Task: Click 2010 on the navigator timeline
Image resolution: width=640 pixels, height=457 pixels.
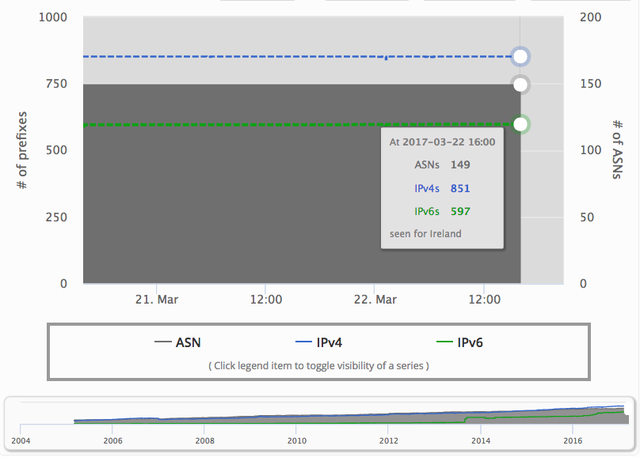Action: pos(297,441)
